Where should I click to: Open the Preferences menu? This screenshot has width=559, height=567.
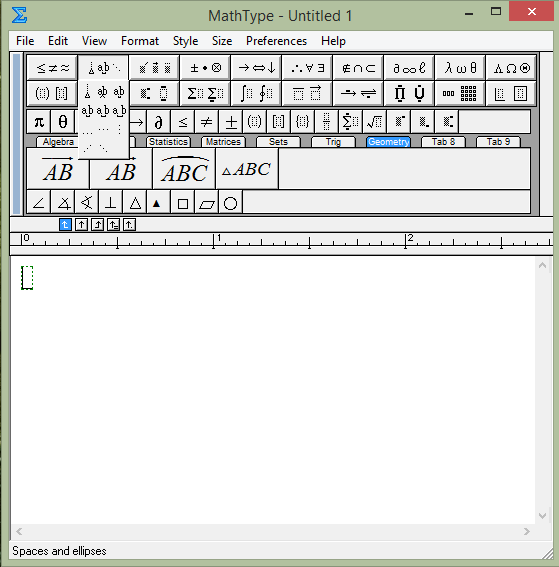(x=277, y=41)
